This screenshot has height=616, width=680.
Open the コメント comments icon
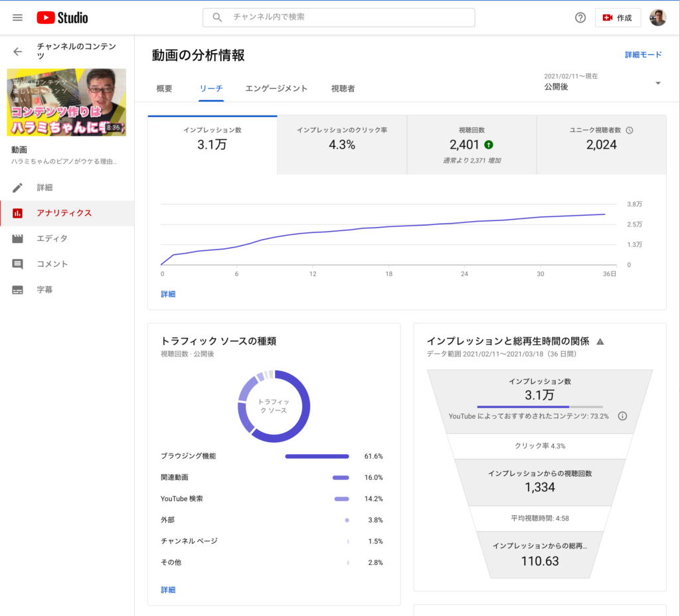click(x=16, y=264)
